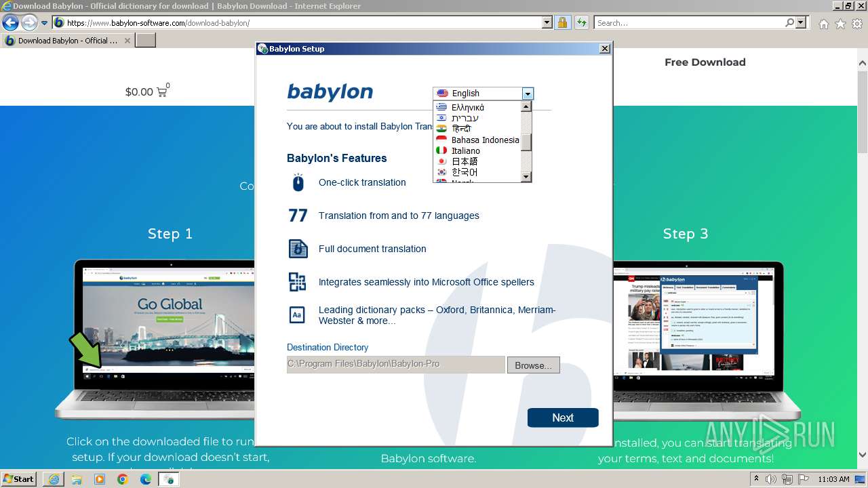Screen dimensions: 868x488
Task: Click the 77 languages icon
Action: 298,216
